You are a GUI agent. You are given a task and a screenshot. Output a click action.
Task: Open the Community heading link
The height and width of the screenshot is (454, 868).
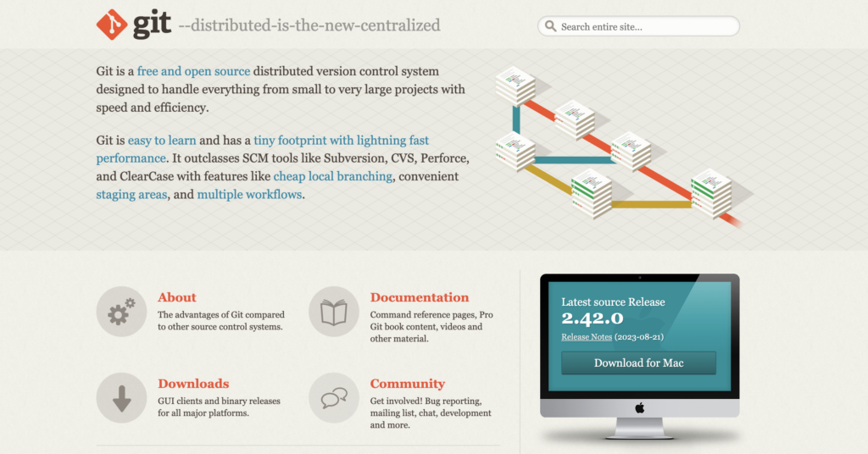pyautogui.click(x=407, y=384)
